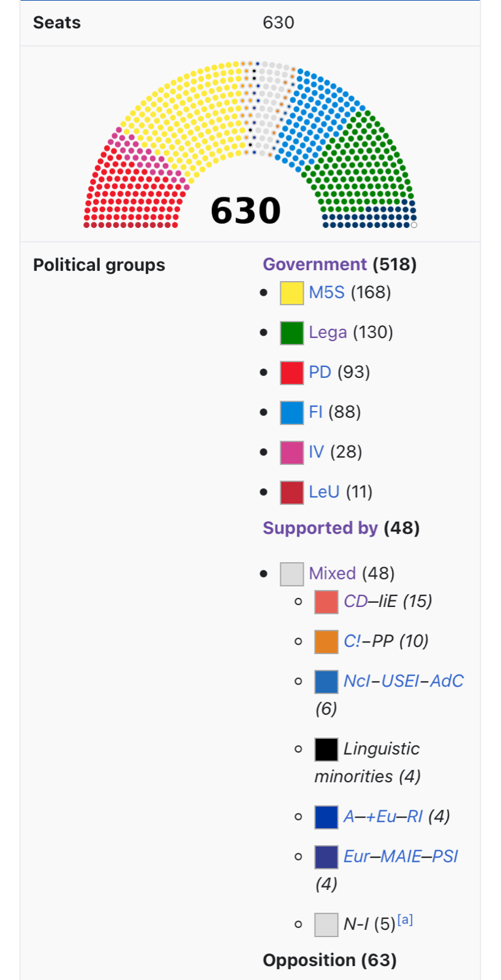The width and height of the screenshot is (501, 980).
Task: Open the LeU party link
Action: click(x=324, y=491)
